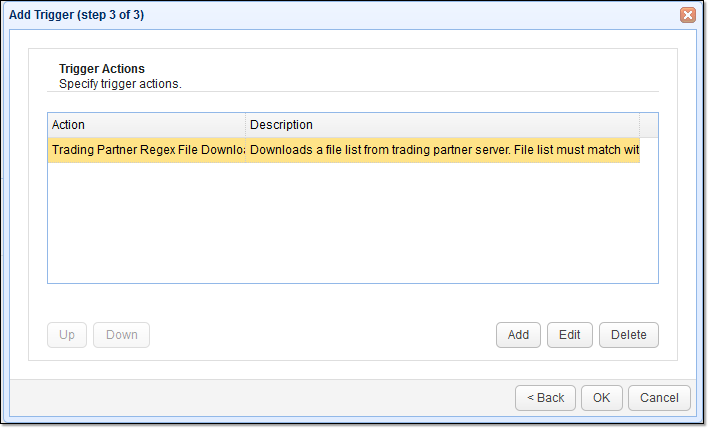
Task: Confirm the trigger with OK
Action: [x=601, y=397]
